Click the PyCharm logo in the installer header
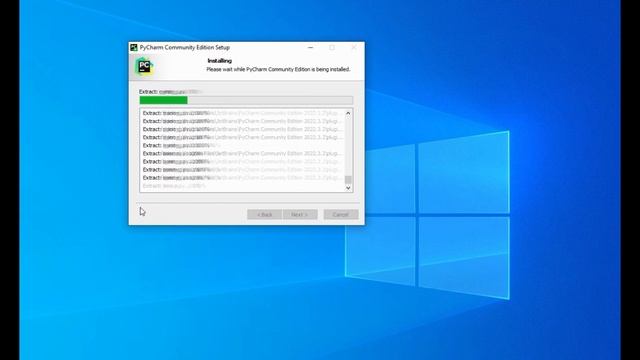This screenshot has width=640, height=360. (x=144, y=67)
